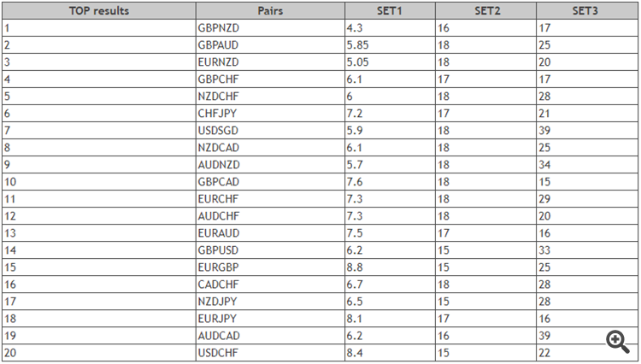Click the magnifier zoom icon
This screenshot has height=364, width=641.
617,341
